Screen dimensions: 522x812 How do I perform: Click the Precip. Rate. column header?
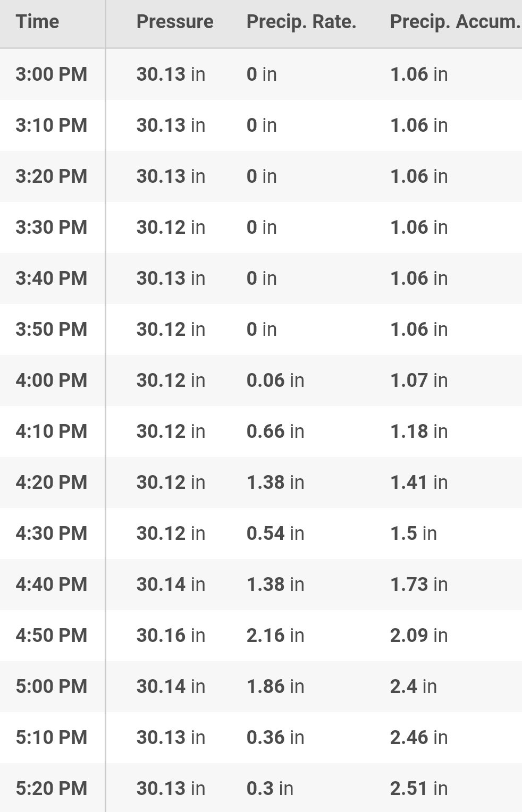click(301, 22)
